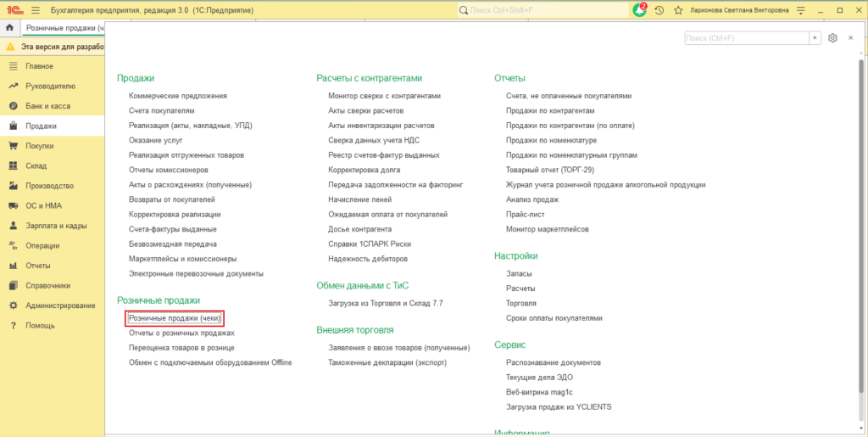Open Счета-фактуры выданные
The height and width of the screenshot is (437, 868).
pos(173,229)
